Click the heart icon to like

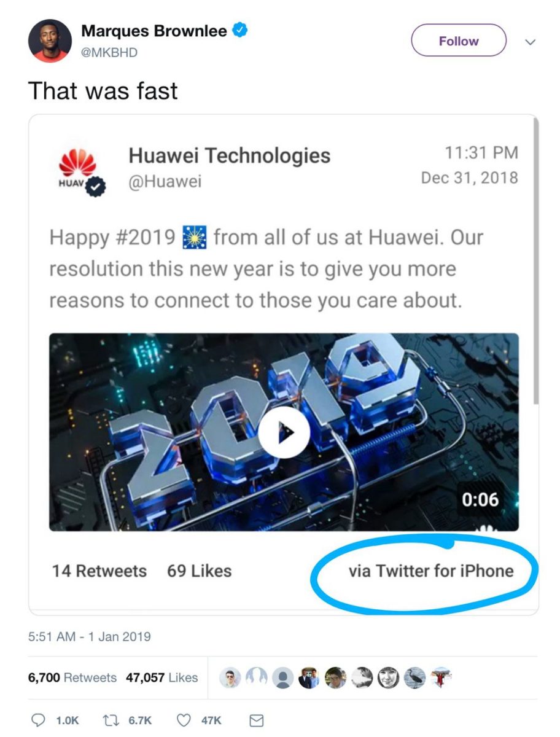(x=184, y=719)
